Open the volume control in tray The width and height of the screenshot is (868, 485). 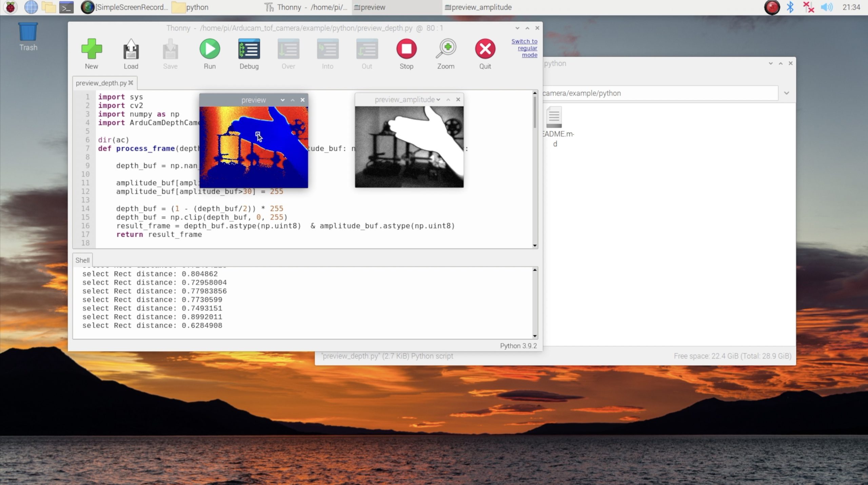[826, 7]
